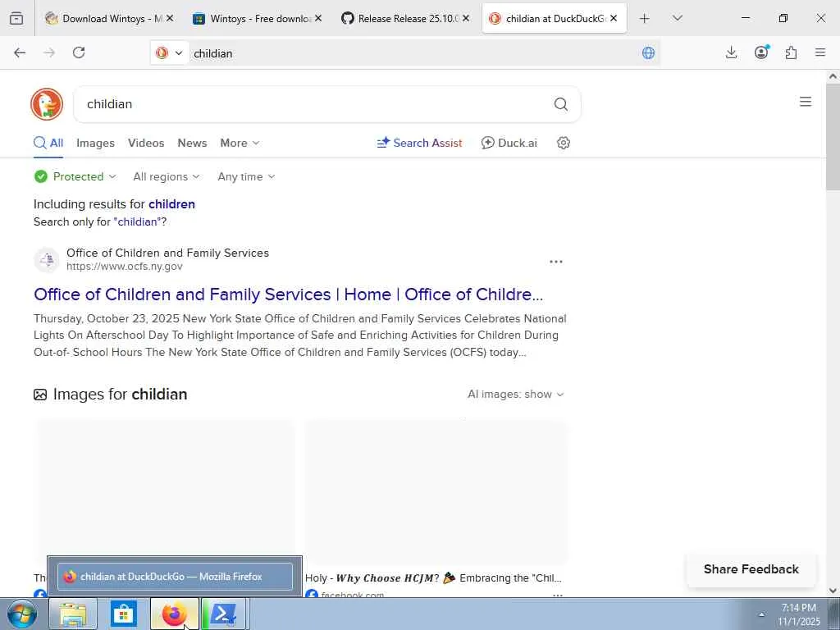This screenshot has height=630, width=840.
Task: Click the children suggested spelling link
Action: 171,204
